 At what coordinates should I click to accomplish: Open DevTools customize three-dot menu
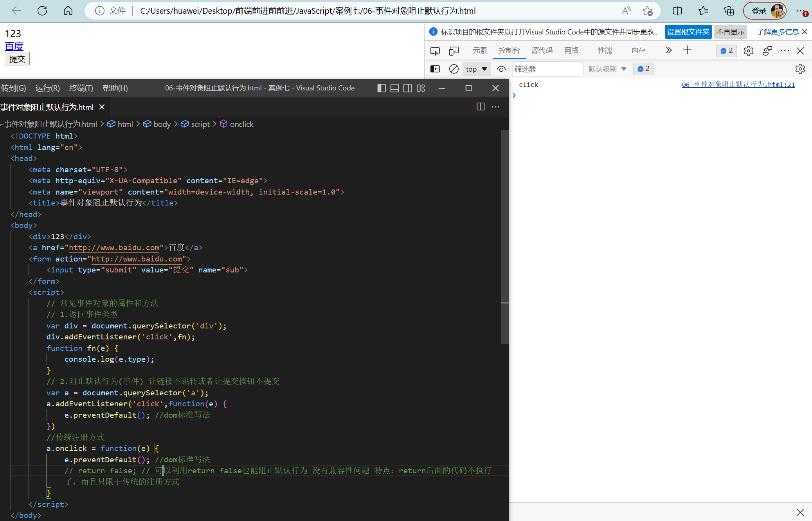[785, 51]
